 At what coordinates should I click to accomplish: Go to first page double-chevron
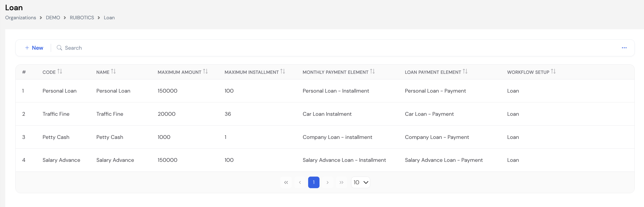pos(286,182)
